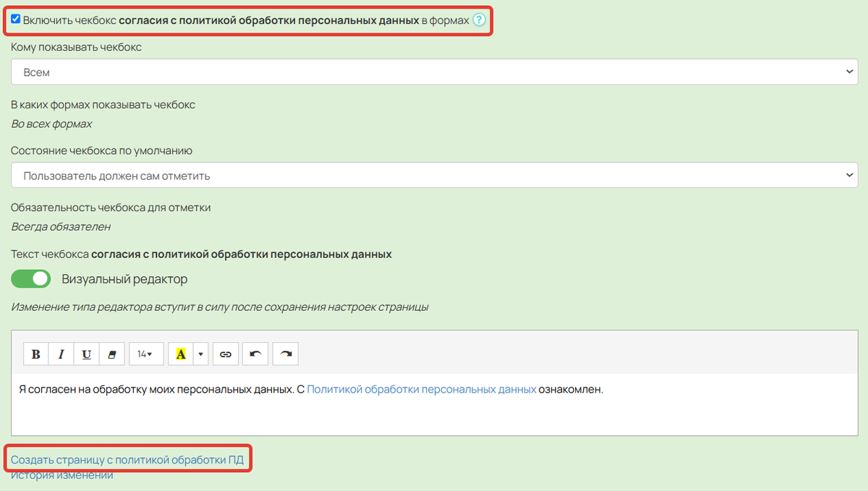Select the text Всегда обязателен
The height and width of the screenshot is (491, 868).
coord(61,226)
